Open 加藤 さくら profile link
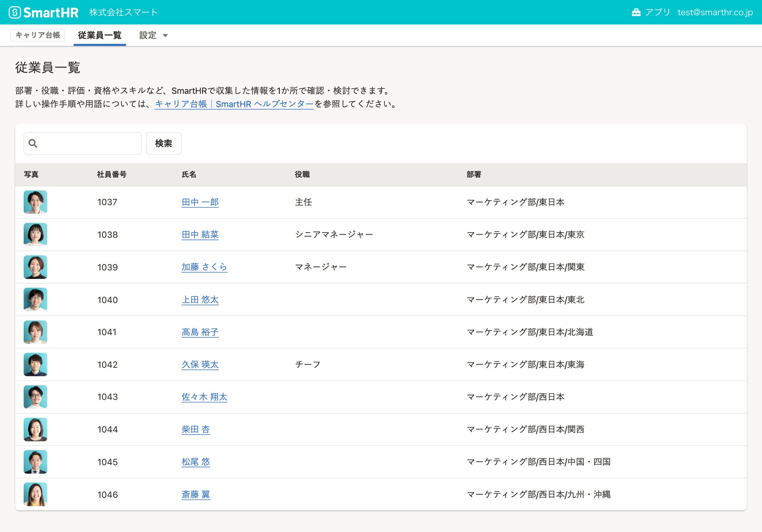The image size is (762, 532). [x=204, y=267]
